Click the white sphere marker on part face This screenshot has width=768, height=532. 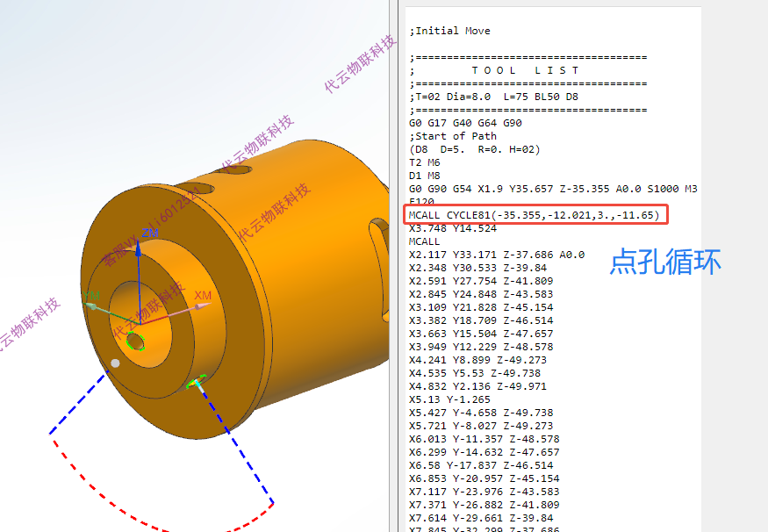tap(115, 363)
